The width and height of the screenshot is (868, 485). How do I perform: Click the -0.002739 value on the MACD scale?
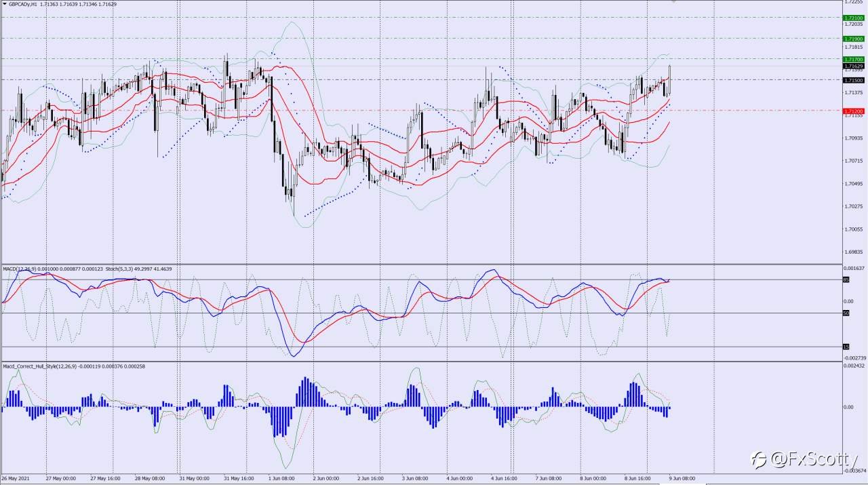pos(854,357)
